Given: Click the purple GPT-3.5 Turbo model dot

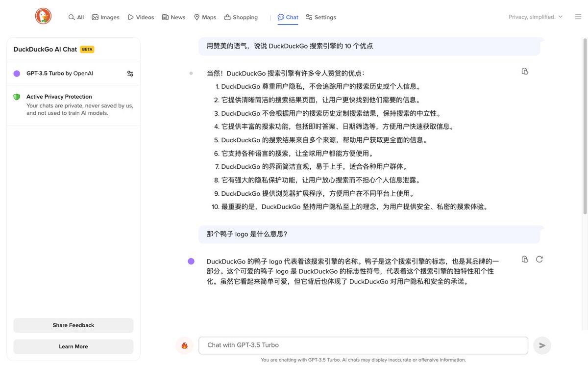Looking at the screenshot, I should point(17,74).
